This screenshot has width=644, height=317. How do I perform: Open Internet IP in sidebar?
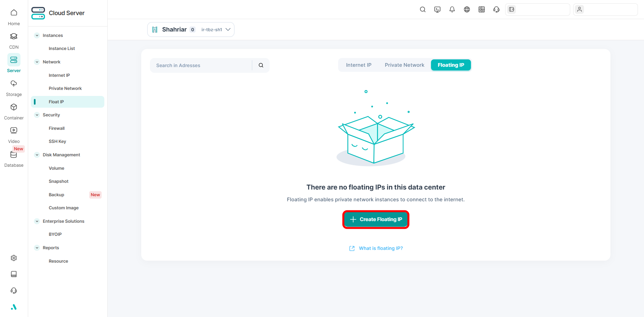pos(59,75)
